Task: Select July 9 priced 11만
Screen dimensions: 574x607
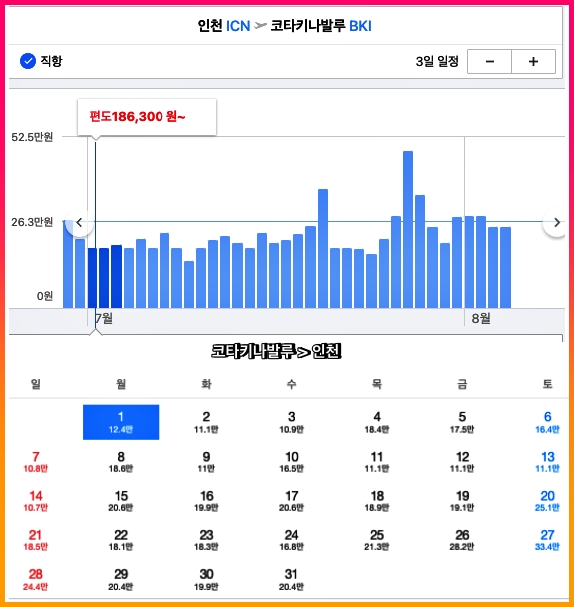Action: coord(206,461)
